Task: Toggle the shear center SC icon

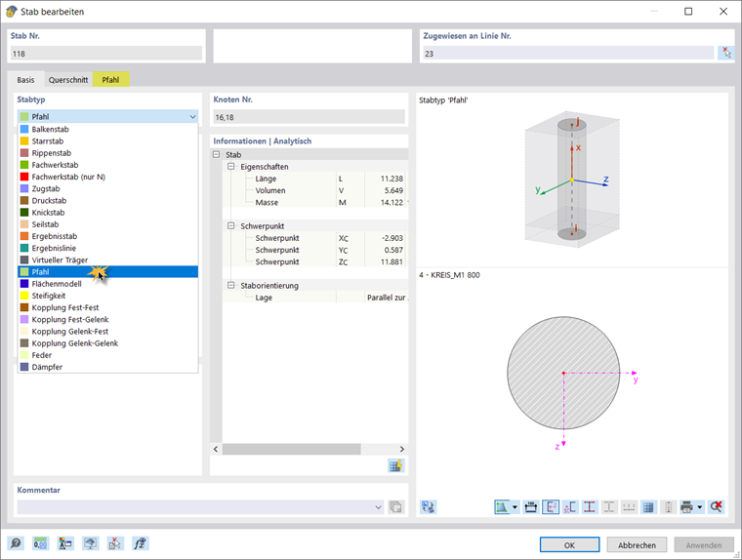Action: click(570, 507)
